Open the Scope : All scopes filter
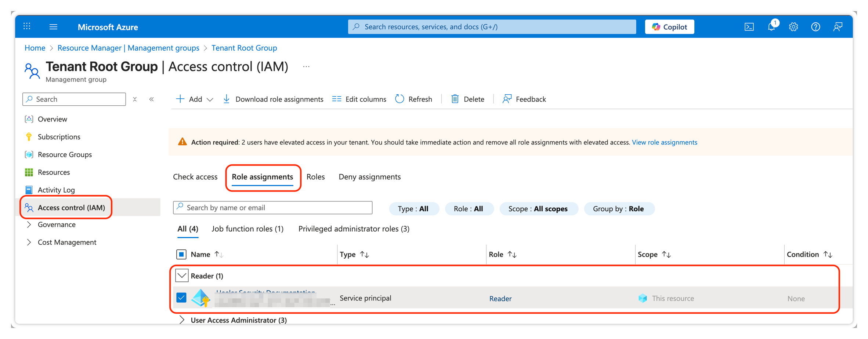Screen dimensions: 868x339 tap(538, 209)
